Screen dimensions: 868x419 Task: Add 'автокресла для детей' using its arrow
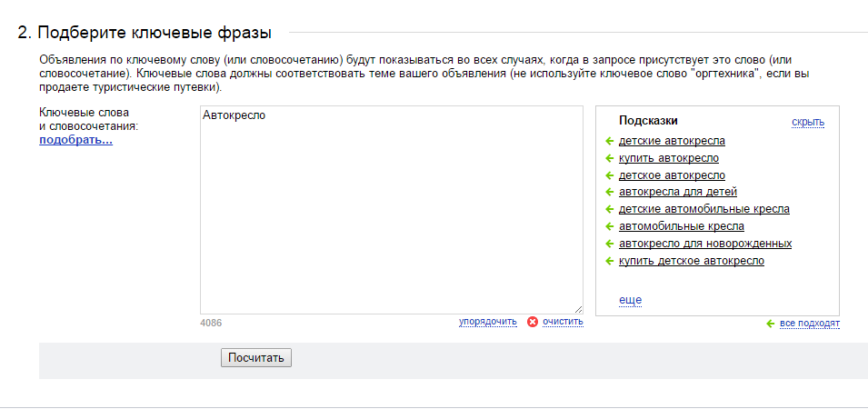610,193
